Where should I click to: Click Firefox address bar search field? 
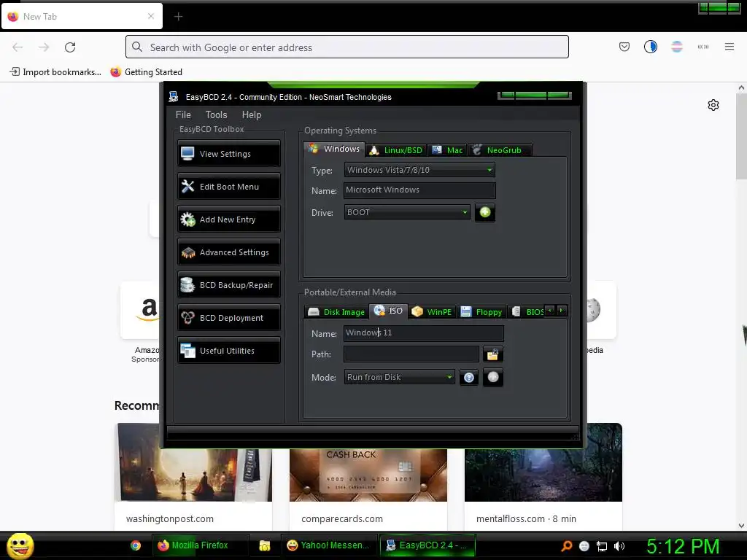coord(347,47)
